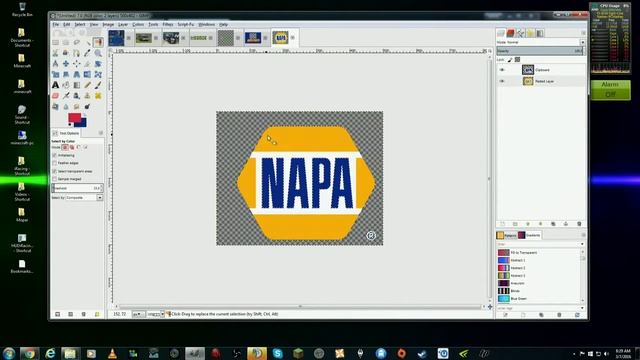Open the Script-Fu menu
This screenshot has width=640, height=360.
(x=186, y=24)
